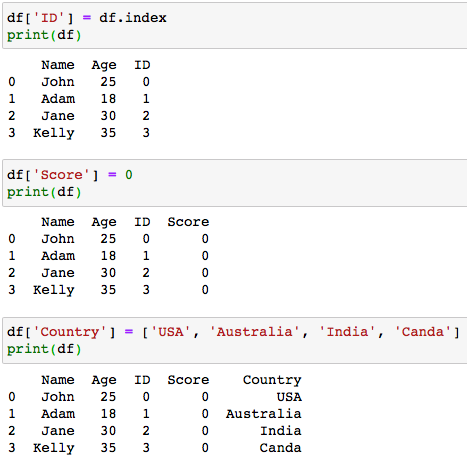Click John in the output without a Score column
The image size is (467, 459).
point(58,82)
